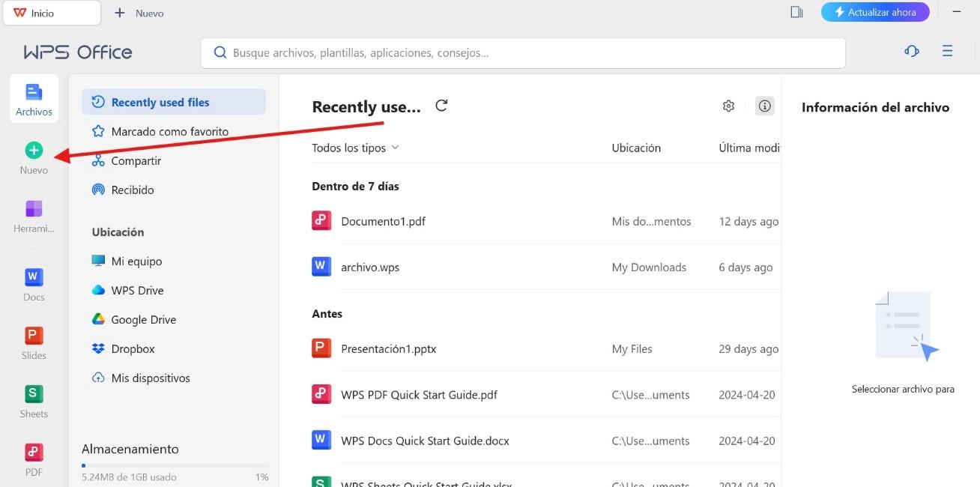This screenshot has height=487, width=980.
Task: Click the storage usage progress bar
Action: coord(175,465)
